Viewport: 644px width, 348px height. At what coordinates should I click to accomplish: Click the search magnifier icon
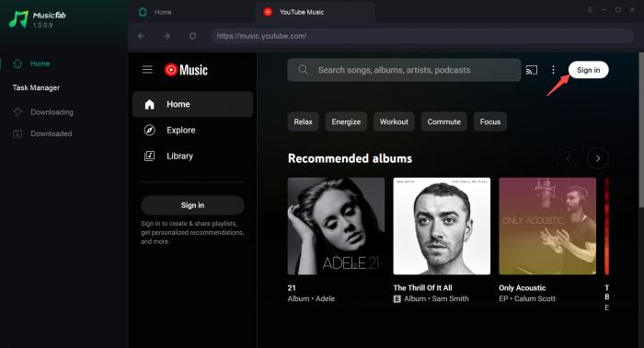303,69
